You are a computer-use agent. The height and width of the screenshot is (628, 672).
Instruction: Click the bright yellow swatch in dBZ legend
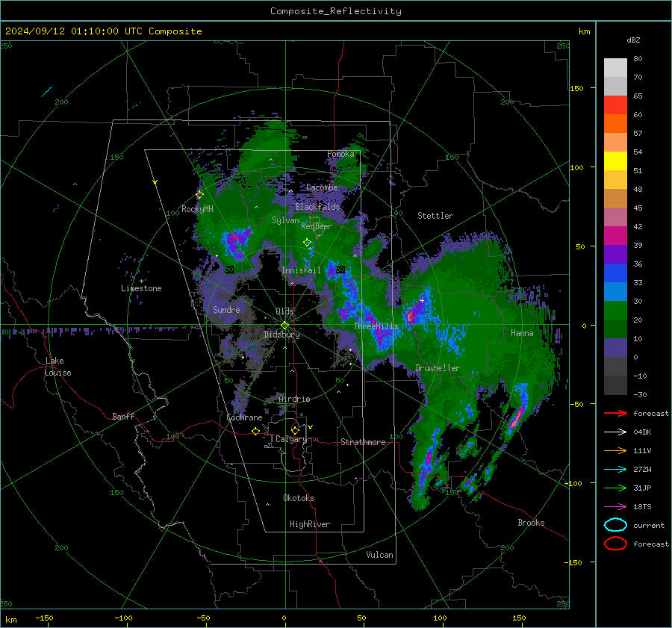click(x=615, y=161)
